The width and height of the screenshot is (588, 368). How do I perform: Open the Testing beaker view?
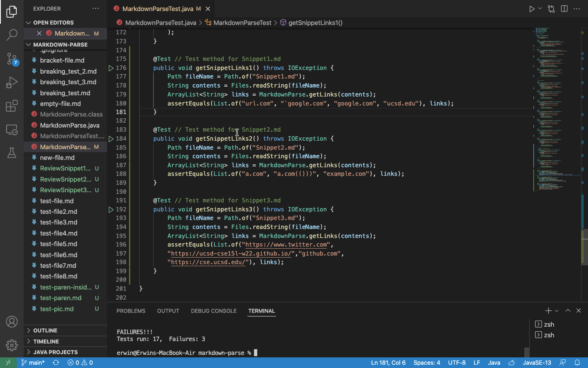pyautogui.click(x=12, y=153)
